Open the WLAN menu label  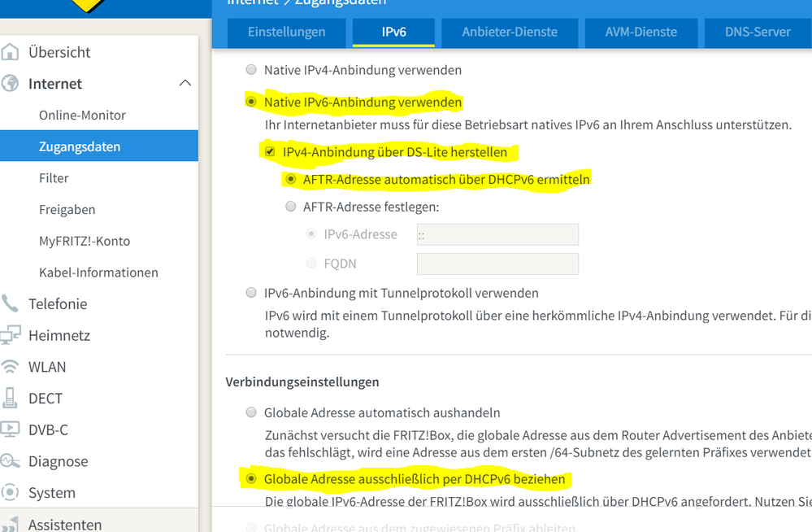[x=47, y=367]
